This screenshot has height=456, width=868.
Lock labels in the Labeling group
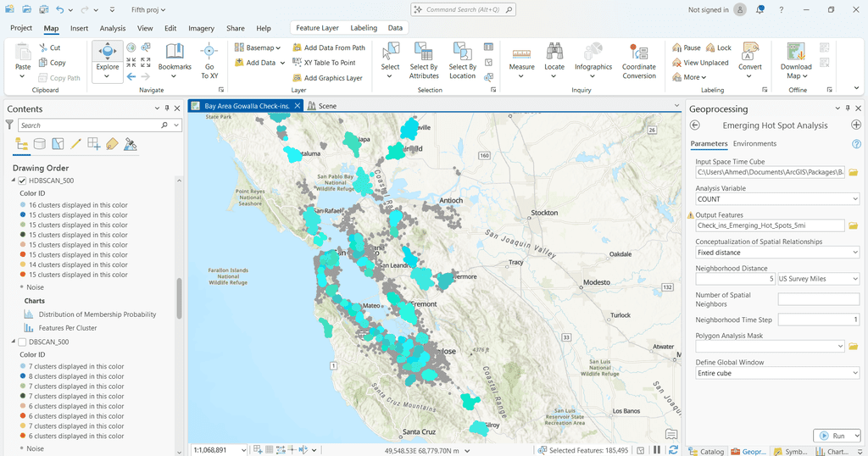(x=719, y=47)
